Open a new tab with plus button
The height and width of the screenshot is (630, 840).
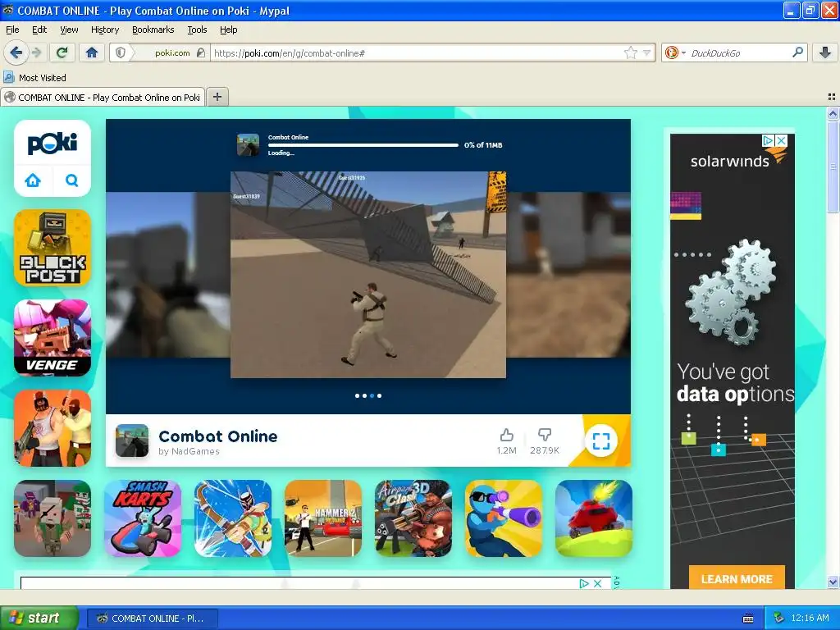point(217,97)
